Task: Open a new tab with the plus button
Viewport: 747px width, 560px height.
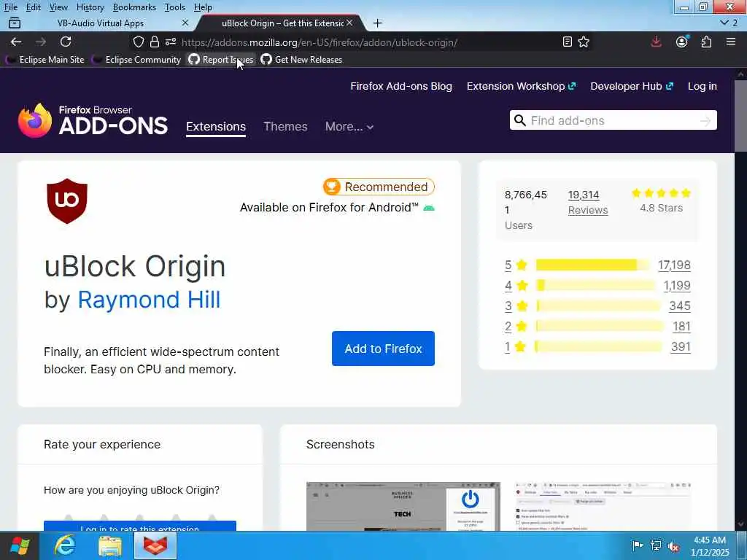Action: pos(378,23)
